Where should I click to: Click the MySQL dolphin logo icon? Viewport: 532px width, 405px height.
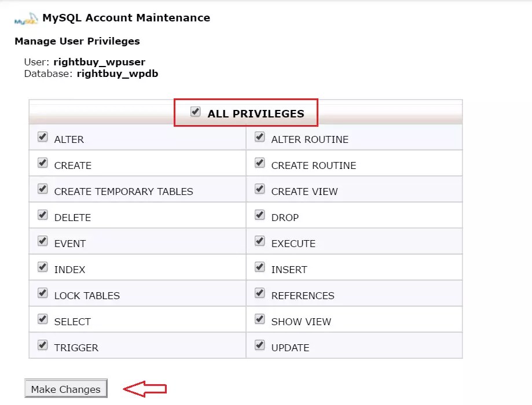(26, 19)
